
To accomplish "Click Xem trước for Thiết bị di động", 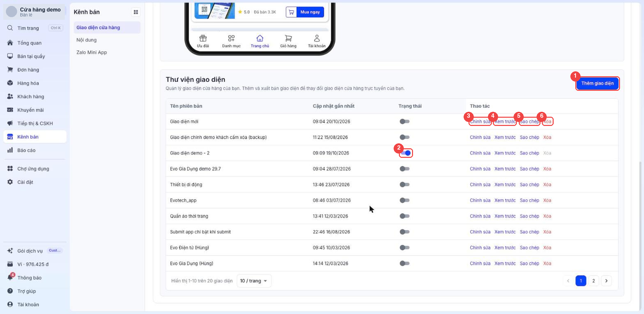I will point(505,184).
